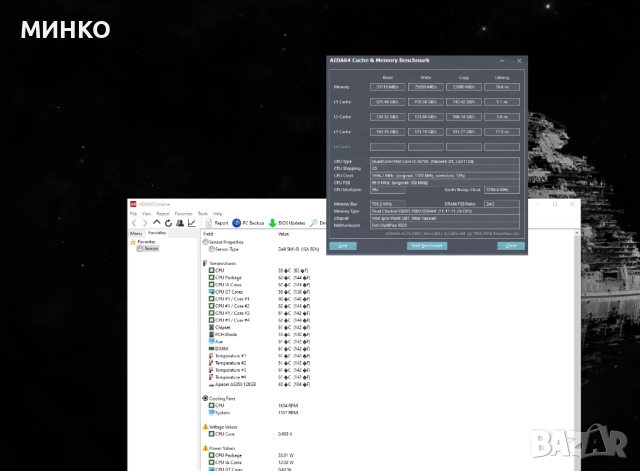Click the Report toolbar button

click(x=217, y=223)
